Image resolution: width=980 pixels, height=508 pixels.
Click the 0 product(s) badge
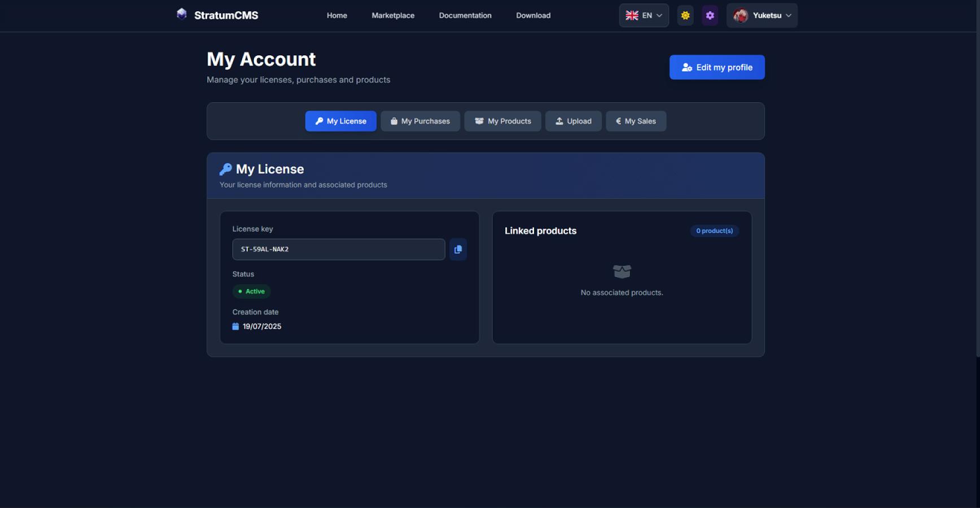[x=714, y=231]
